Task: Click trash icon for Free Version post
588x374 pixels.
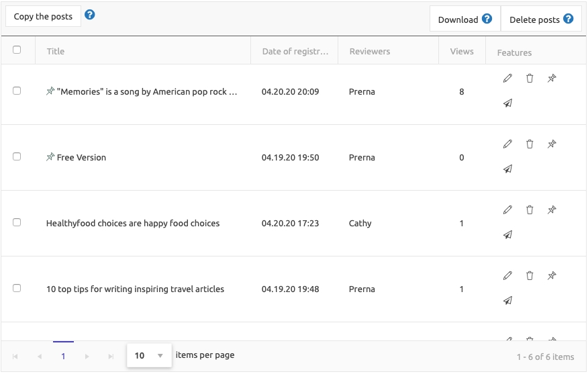Action: coord(530,144)
